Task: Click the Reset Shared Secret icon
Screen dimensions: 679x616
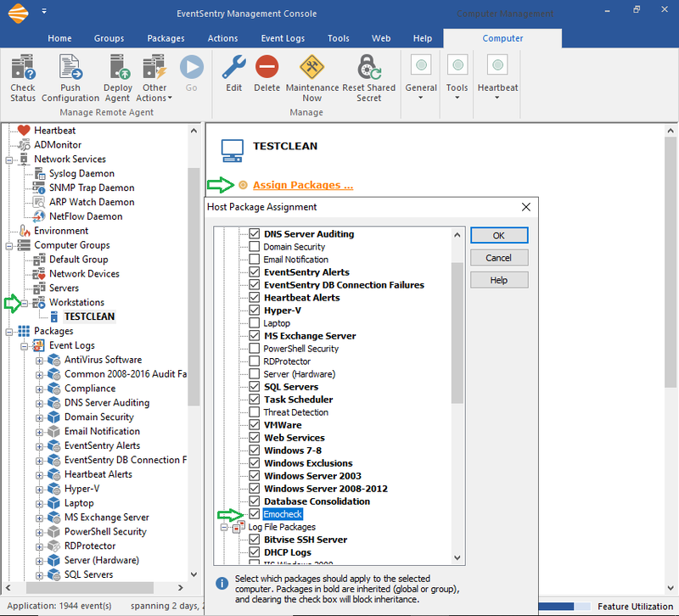Action: point(369,67)
